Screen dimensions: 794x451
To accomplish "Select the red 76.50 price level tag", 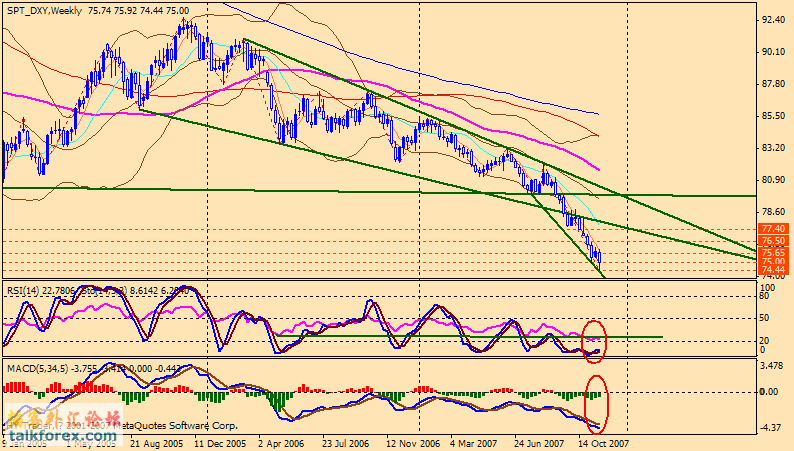I will (x=773, y=241).
